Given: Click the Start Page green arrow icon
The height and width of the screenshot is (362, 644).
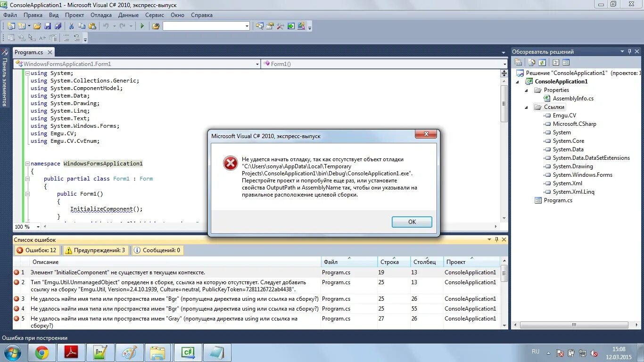Looking at the screenshot, I should click(291, 26).
